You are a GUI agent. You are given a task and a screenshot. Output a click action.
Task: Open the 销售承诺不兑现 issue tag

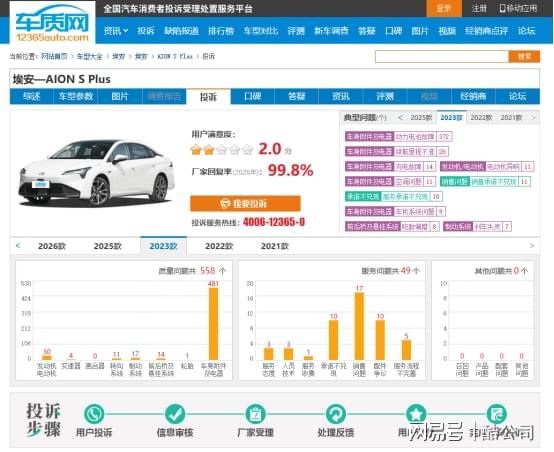[x=485, y=182]
